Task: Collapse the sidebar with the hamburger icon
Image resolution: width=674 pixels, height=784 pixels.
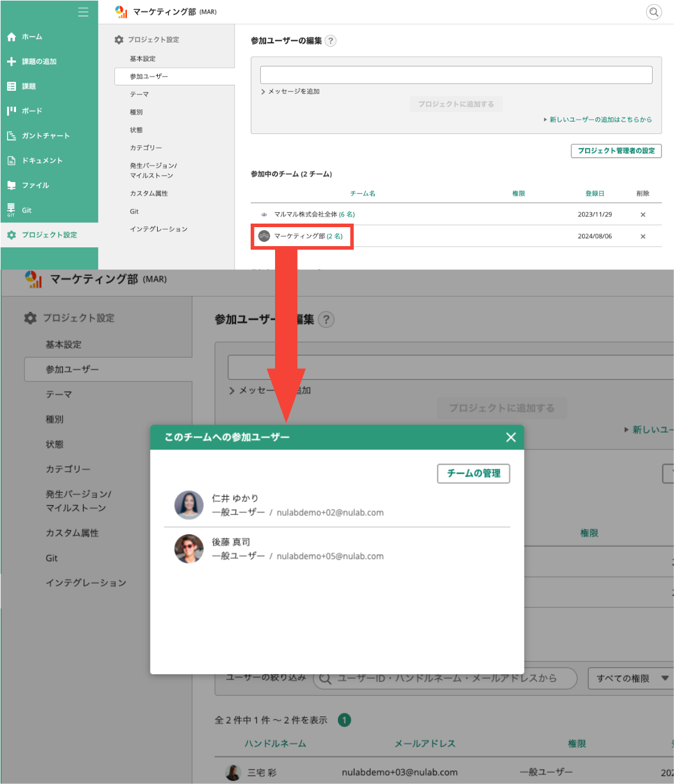Action: [83, 12]
